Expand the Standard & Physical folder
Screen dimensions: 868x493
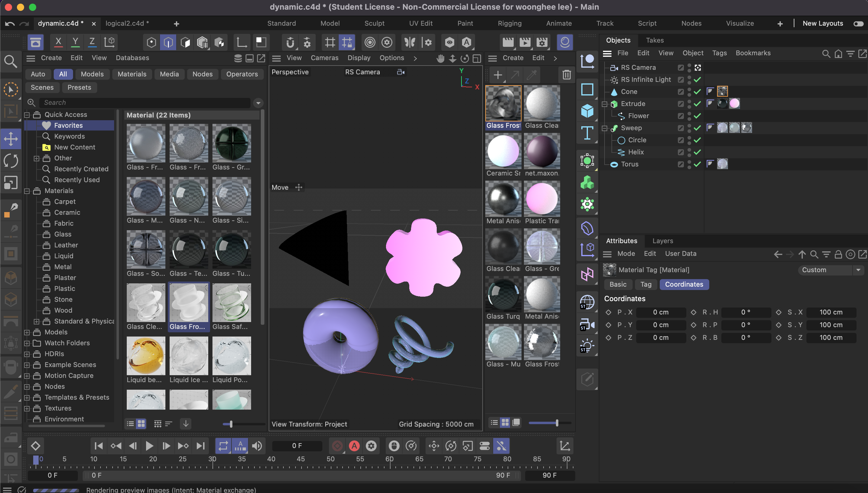(37, 321)
